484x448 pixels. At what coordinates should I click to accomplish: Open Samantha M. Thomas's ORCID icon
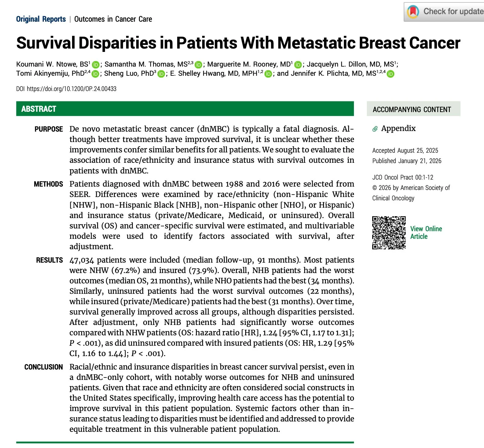point(198,65)
